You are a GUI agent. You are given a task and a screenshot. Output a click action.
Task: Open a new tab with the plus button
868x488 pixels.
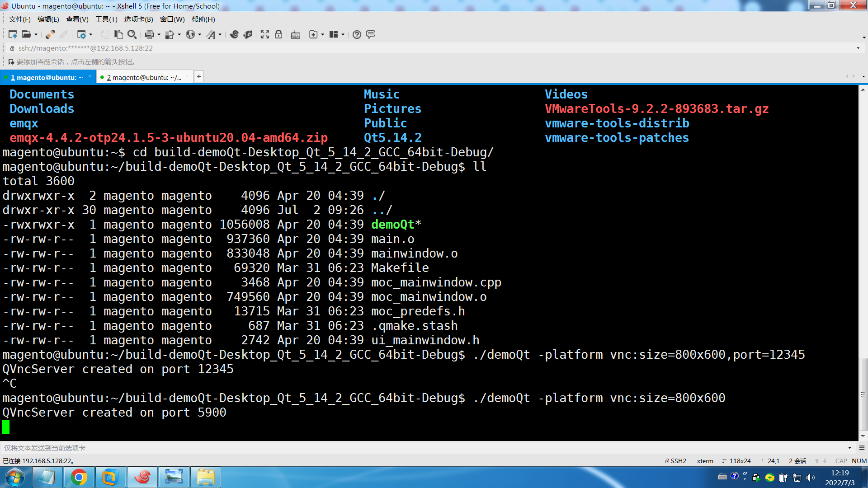198,76
